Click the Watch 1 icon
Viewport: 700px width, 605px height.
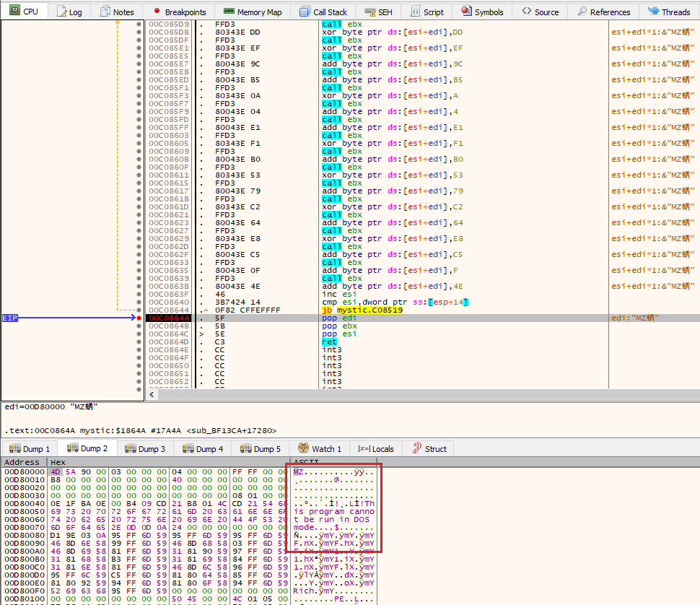[303, 448]
